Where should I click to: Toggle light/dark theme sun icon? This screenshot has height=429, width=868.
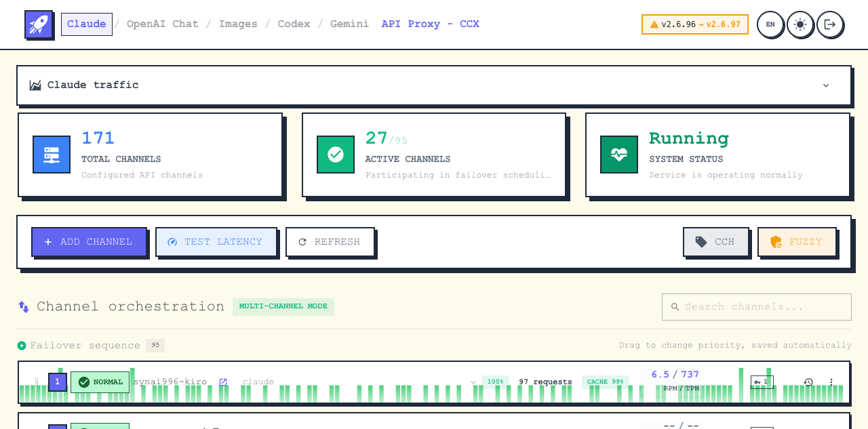click(x=800, y=24)
